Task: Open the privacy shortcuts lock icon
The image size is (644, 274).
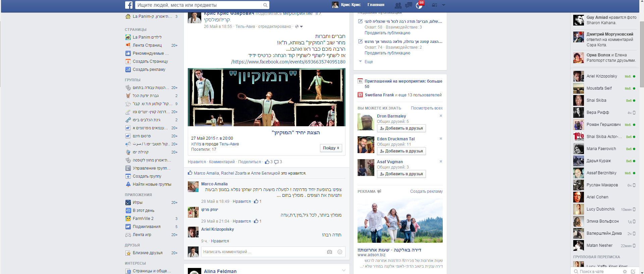Action: click(x=434, y=5)
